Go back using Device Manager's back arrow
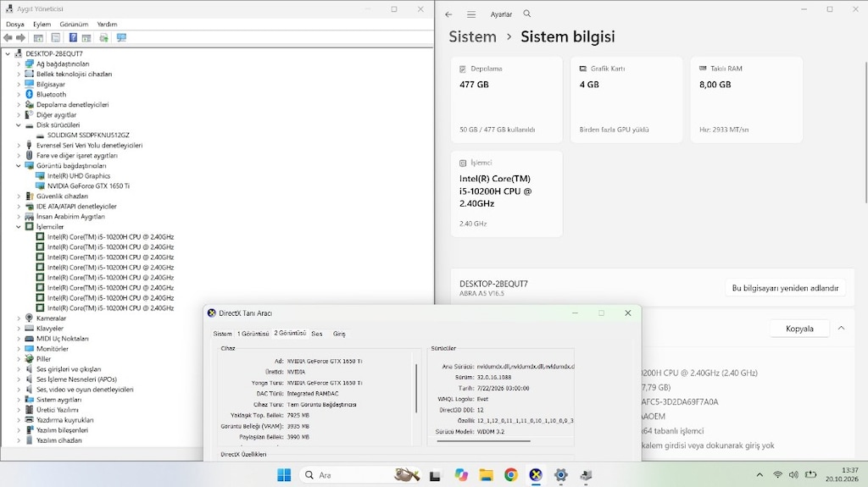Image resolution: width=868 pixels, height=487 pixels. [8, 37]
